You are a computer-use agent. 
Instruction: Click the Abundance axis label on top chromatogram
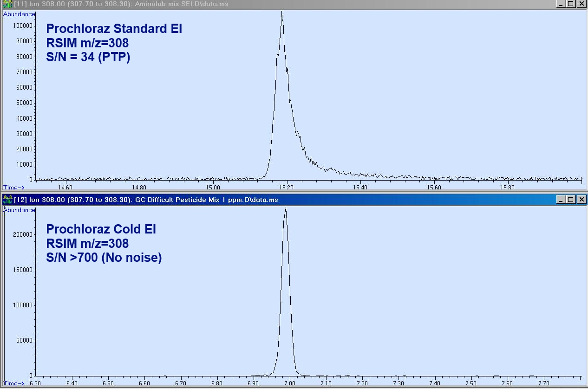click(x=19, y=14)
